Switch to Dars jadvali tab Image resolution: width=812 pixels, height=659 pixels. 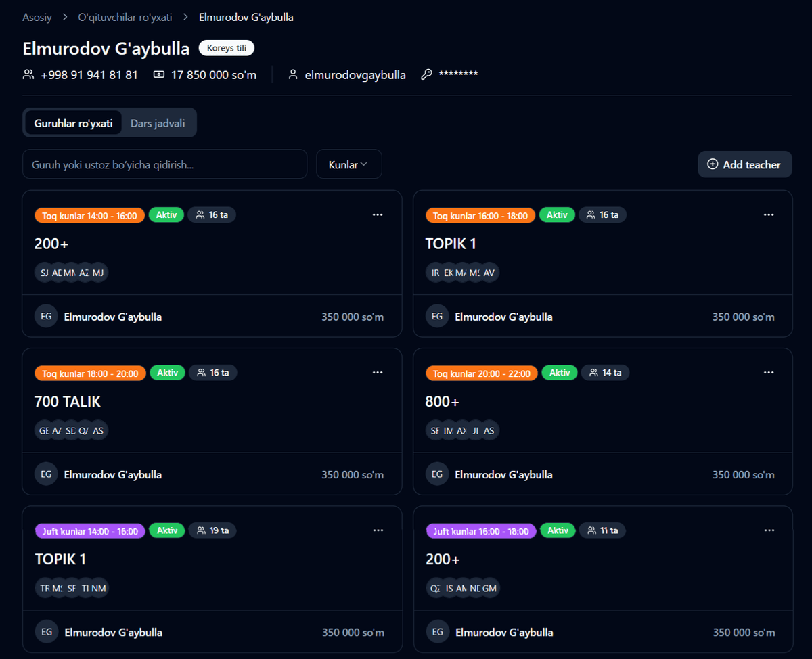[158, 124]
